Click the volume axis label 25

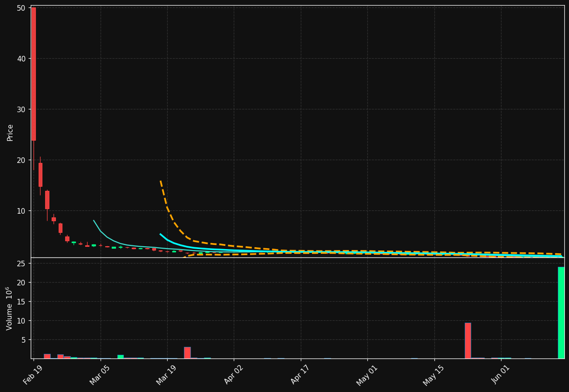click(22, 264)
